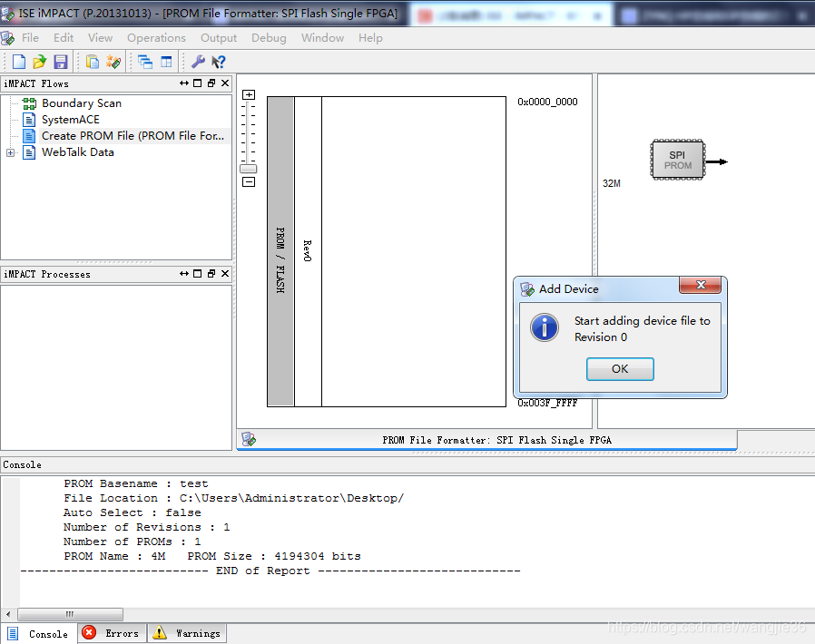This screenshot has width=815, height=644.
Task: Switch to the Errors tab
Action: point(112,633)
